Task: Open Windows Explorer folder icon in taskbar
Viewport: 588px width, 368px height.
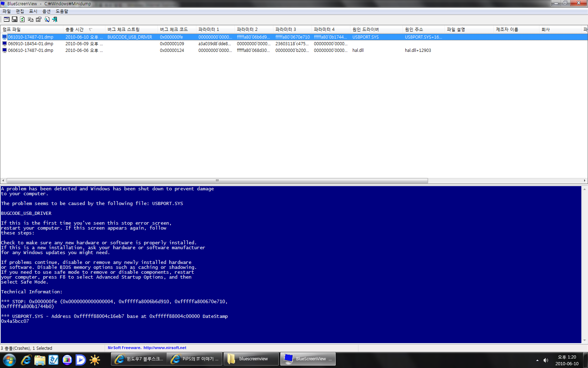Action: (x=40, y=360)
